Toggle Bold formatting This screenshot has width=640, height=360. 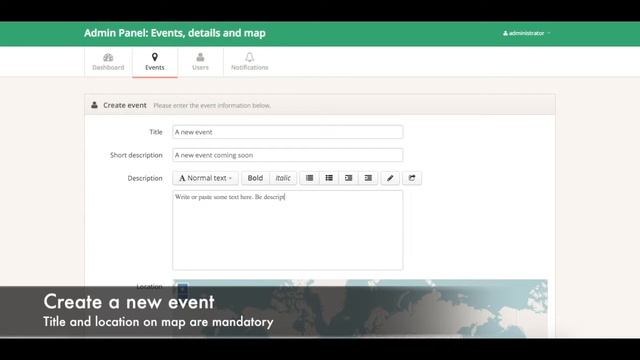[x=255, y=178]
